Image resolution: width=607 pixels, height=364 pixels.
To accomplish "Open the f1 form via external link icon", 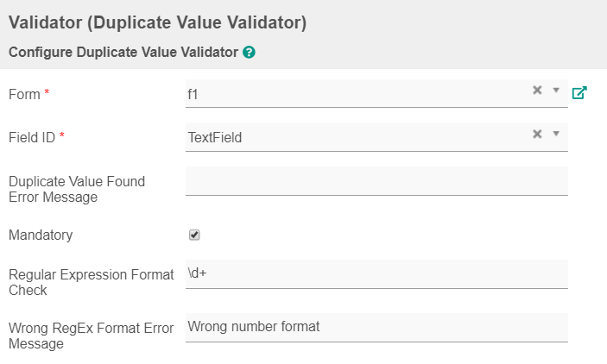I will click(579, 92).
